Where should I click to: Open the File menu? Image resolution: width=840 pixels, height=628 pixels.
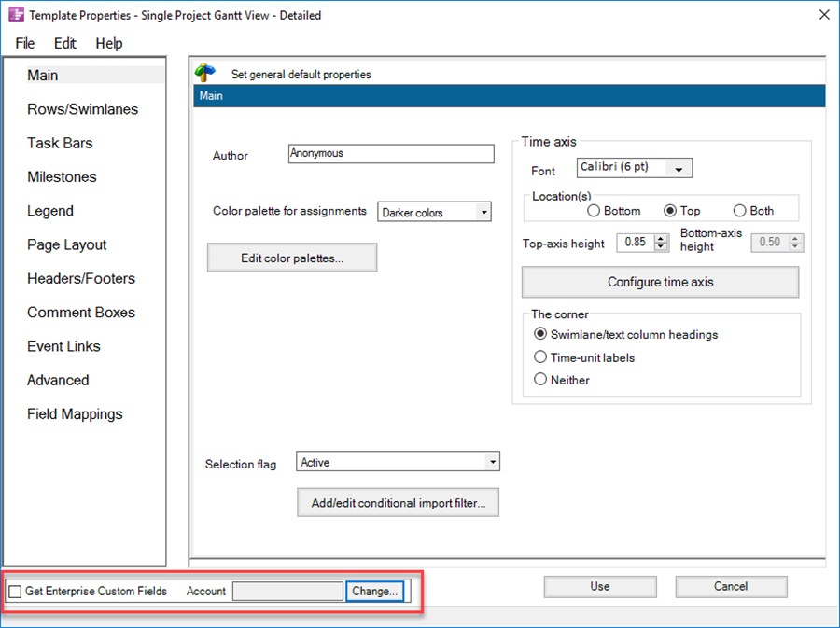coord(25,43)
